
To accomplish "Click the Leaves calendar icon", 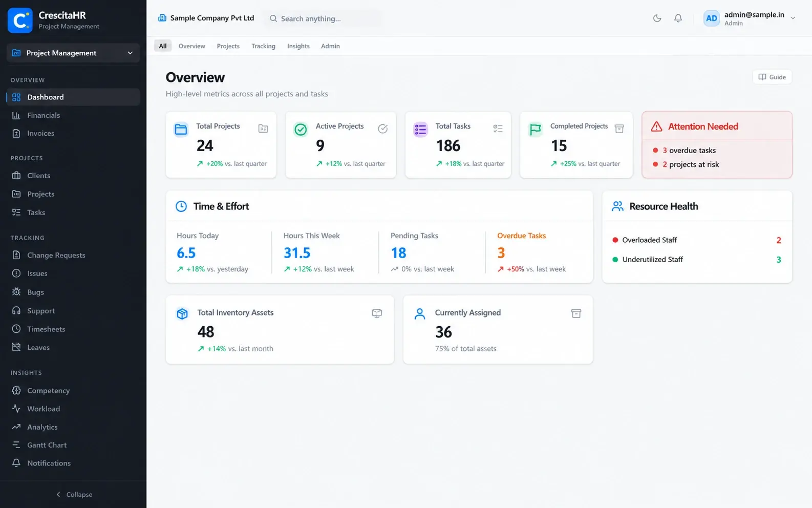I will click(x=16, y=347).
